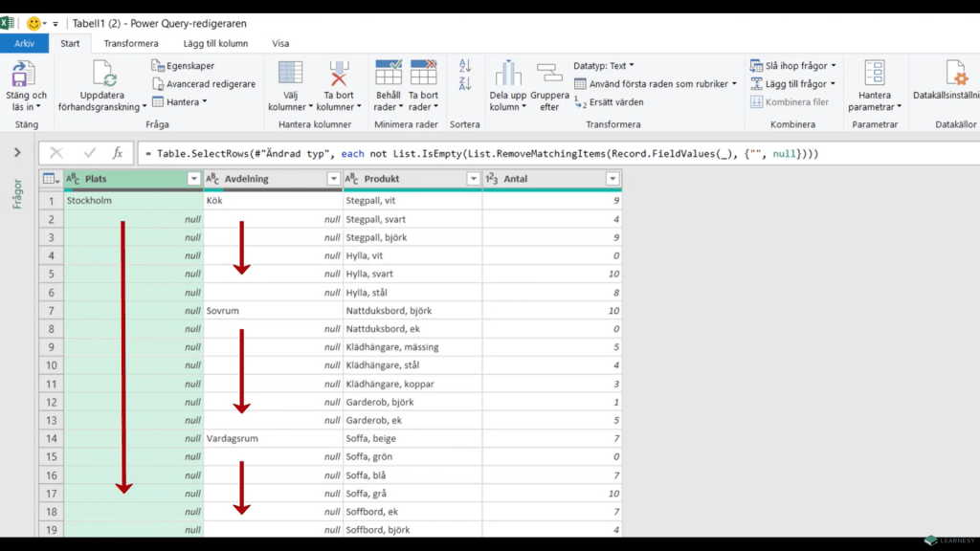
Task: Open Datakällsinställningar icon
Action: pos(955,74)
